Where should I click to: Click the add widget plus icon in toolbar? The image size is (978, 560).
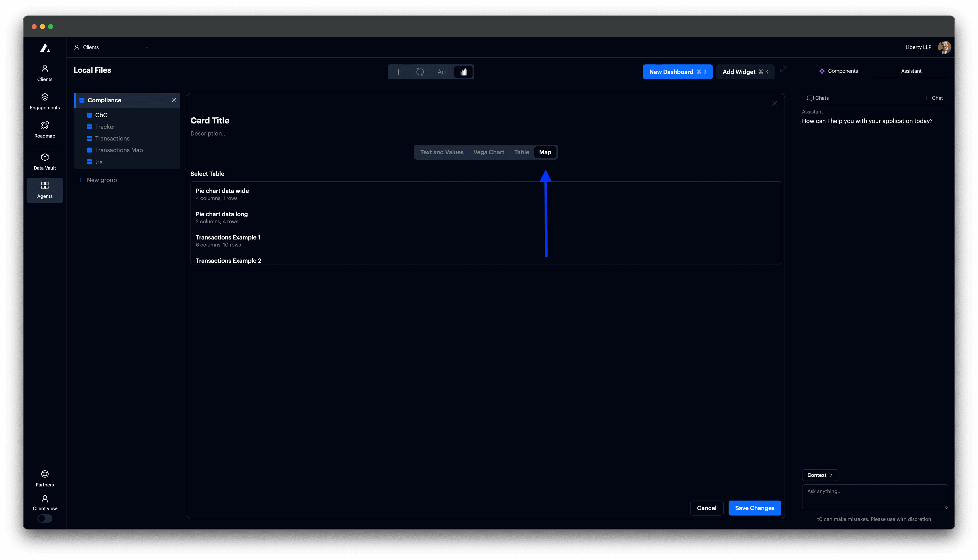pos(399,72)
